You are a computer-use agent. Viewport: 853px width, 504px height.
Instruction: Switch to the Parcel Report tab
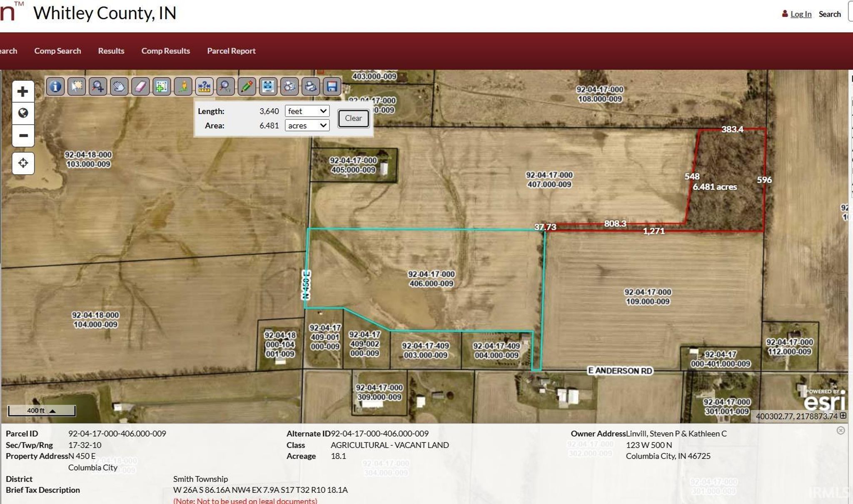tap(231, 51)
